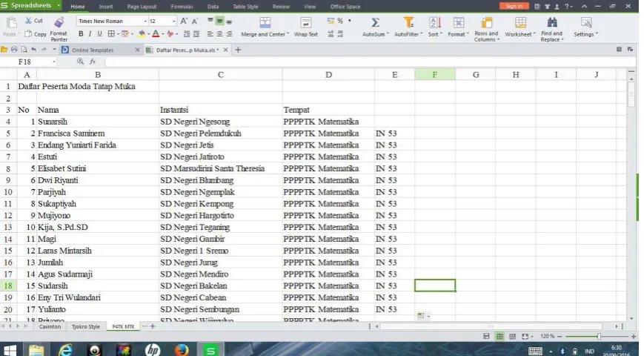Open the Insert ribbon tab
Viewport: 644px width, 356px height.
point(105,7)
